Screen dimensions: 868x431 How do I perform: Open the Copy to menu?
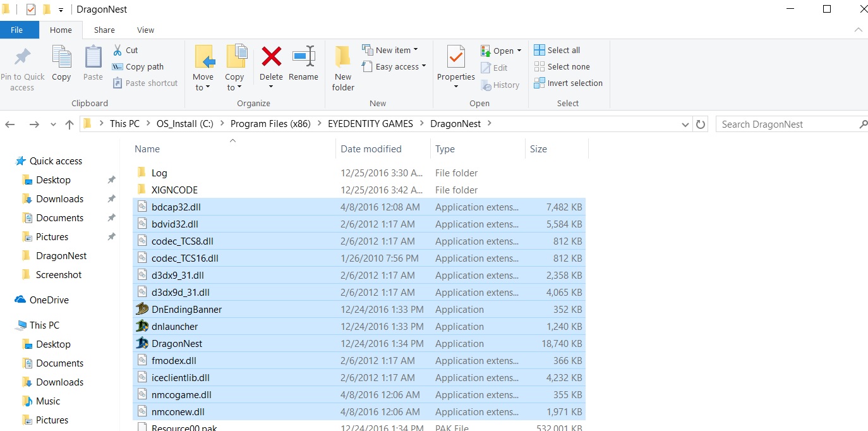[235, 68]
